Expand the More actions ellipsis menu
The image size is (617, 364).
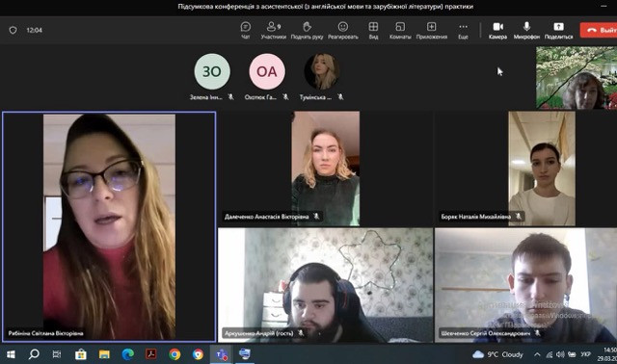point(463,30)
